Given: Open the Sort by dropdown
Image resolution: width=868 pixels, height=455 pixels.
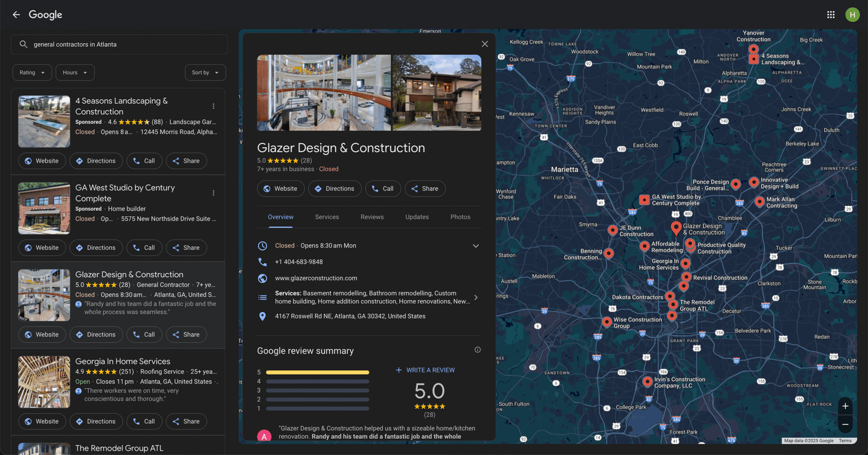Looking at the screenshot, I should tap(205, 72).
